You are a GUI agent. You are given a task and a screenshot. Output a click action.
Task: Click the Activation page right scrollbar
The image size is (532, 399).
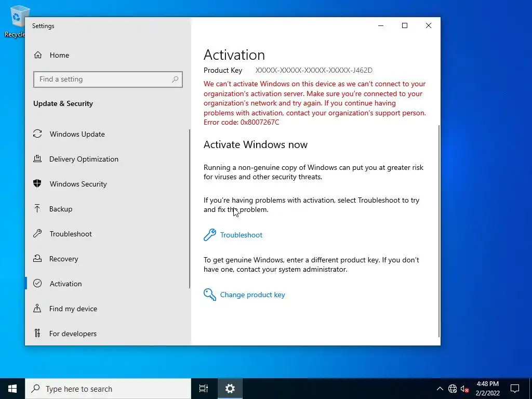coord(439,231)
